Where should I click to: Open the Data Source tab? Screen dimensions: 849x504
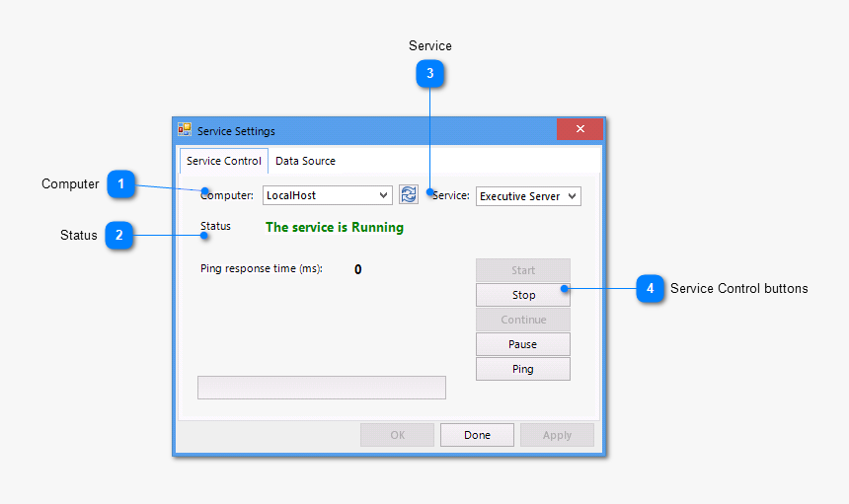click(x=305, y=161)
